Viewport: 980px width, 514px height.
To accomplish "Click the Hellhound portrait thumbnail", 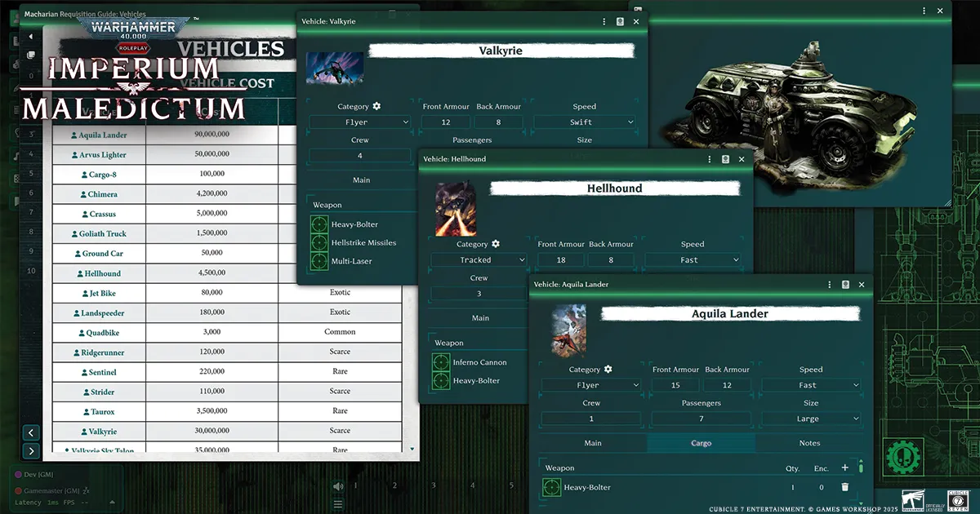I will pyautogui.click(x=456, y=209).
